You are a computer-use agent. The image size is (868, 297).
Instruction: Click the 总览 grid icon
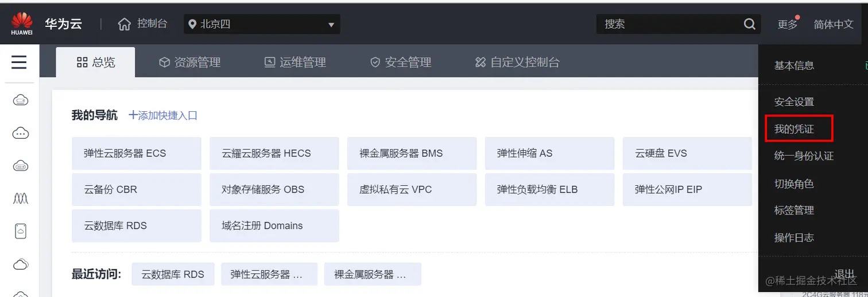pos(82,62)
